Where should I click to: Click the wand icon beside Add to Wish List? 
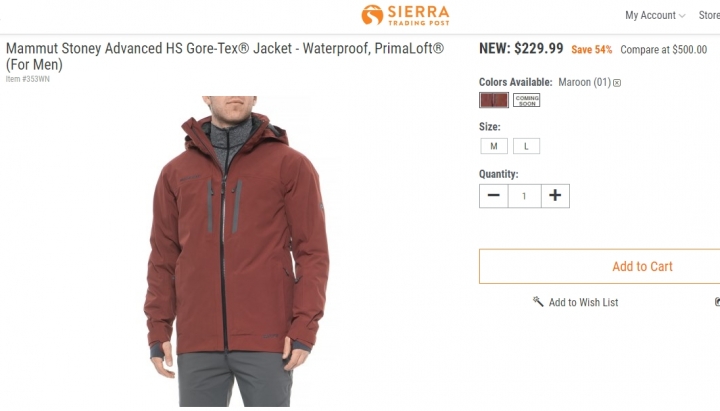[x=538, y=302]
